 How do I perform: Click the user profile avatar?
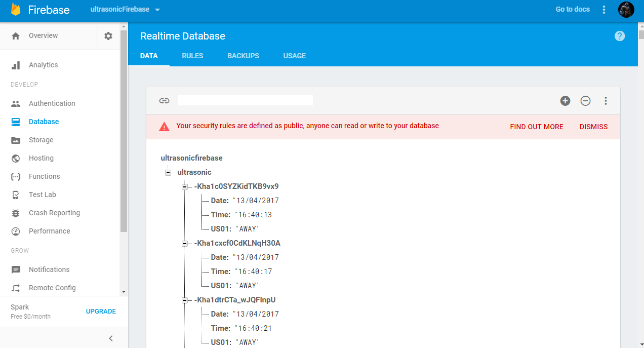[x=626, y=10]
